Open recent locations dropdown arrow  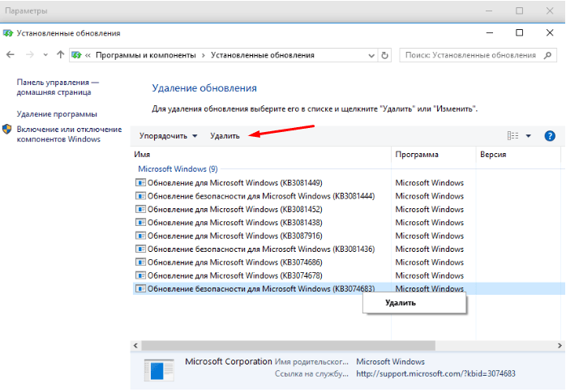click(x=45, y=55)
